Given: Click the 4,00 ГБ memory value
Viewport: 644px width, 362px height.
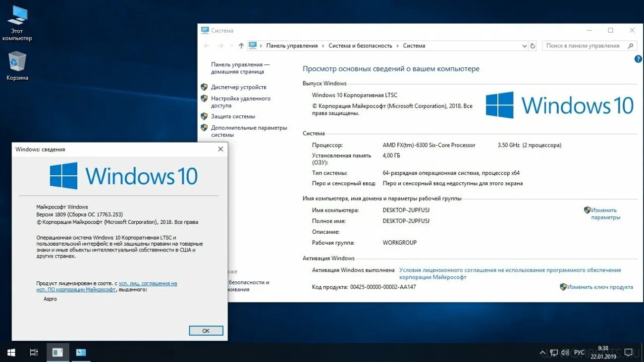Looking at the screenshot, I should pyautogui.click(x=391, y=155).
